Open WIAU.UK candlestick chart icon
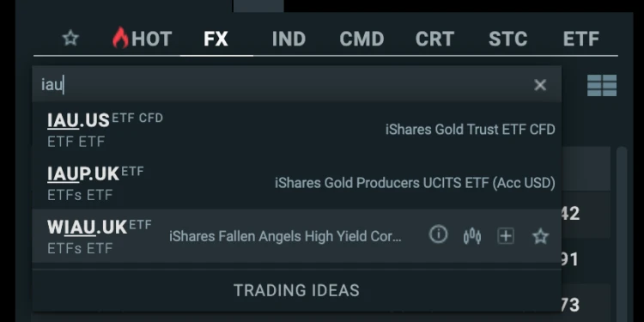644x322 pixels. point(472,237)
